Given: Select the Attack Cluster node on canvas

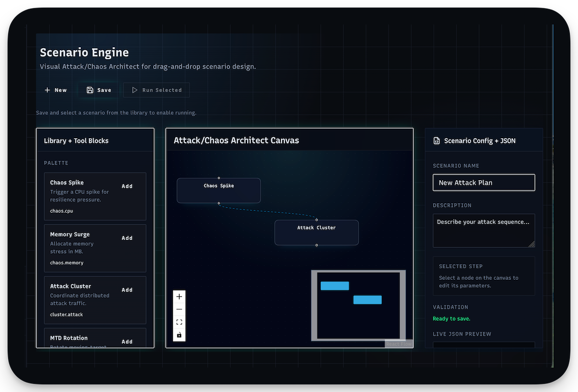Looking at the screenshot, I should tap(316, 234).
